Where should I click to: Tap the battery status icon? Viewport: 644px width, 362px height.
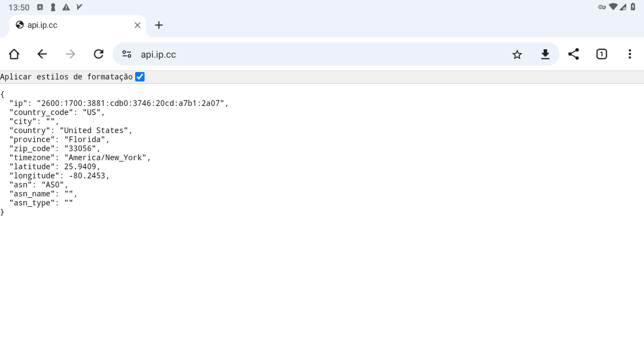633,7
